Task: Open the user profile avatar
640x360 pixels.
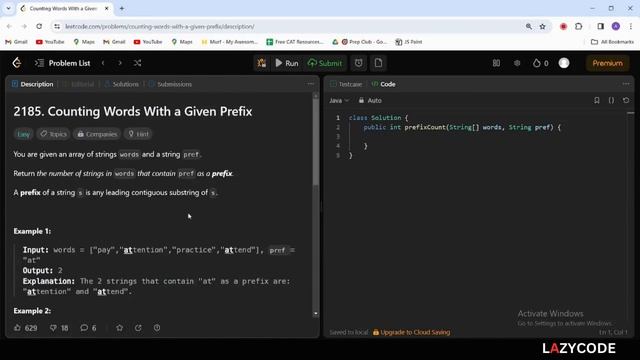Action: pos(564,63)
